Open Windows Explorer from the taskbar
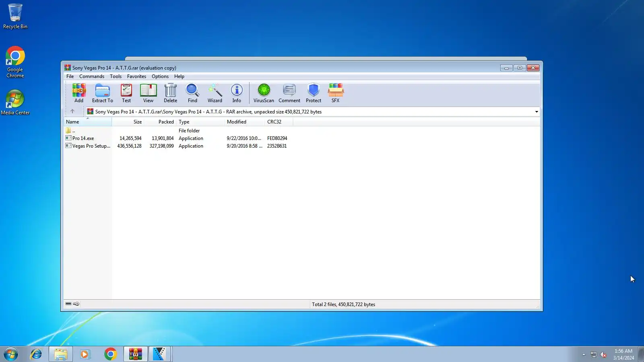 coord(61,354)
